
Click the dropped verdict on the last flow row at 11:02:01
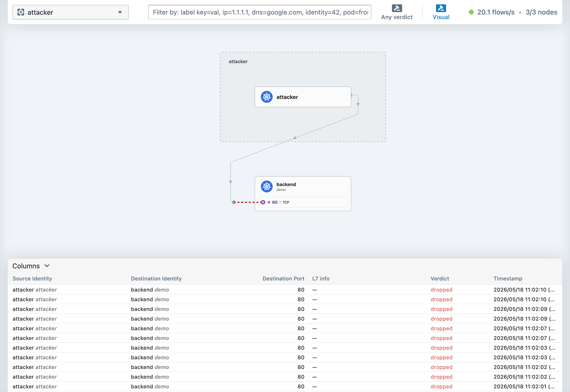tap(441, 386)
